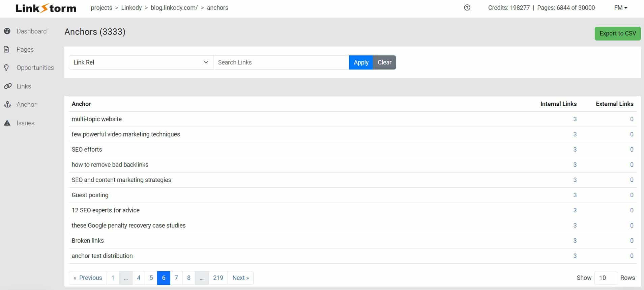Clear the current filter

click(384, 62)
